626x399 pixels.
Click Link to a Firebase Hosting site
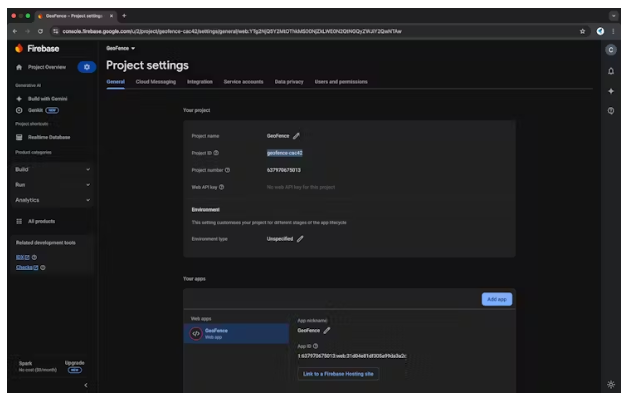click(x=338, y=374)
